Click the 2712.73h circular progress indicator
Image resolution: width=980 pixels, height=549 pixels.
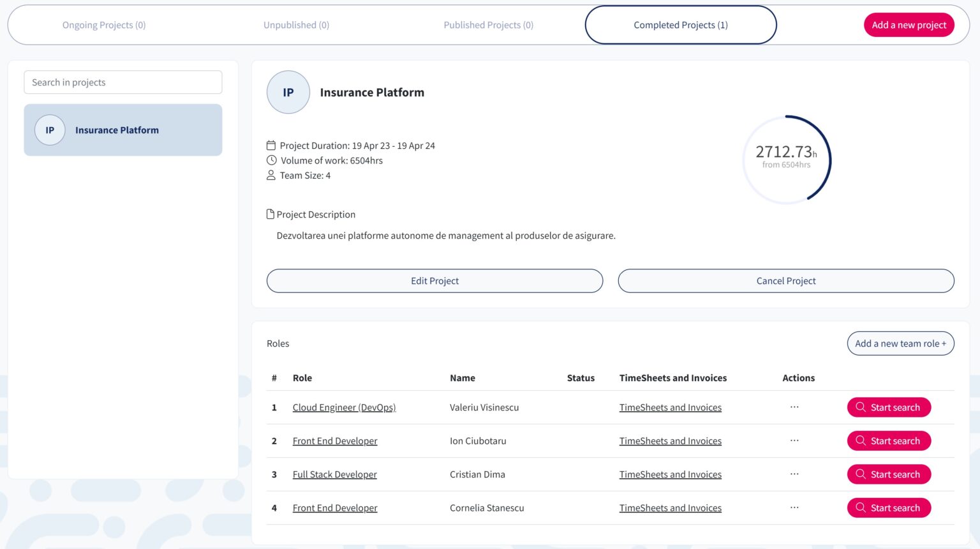(787, 159)
